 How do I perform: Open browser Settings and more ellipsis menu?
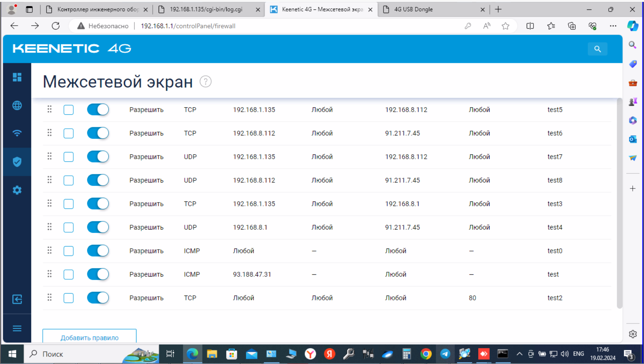click(x=613, y=26)
